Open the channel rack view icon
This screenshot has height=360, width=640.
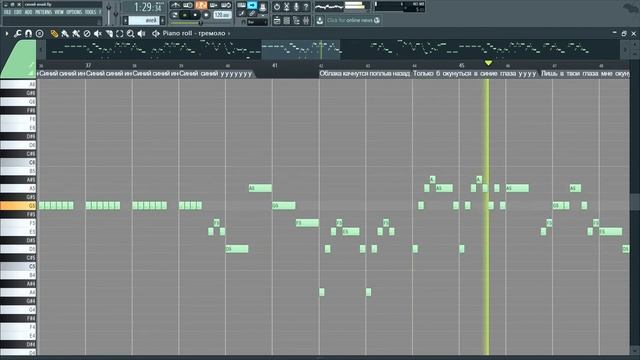(287, 20)
